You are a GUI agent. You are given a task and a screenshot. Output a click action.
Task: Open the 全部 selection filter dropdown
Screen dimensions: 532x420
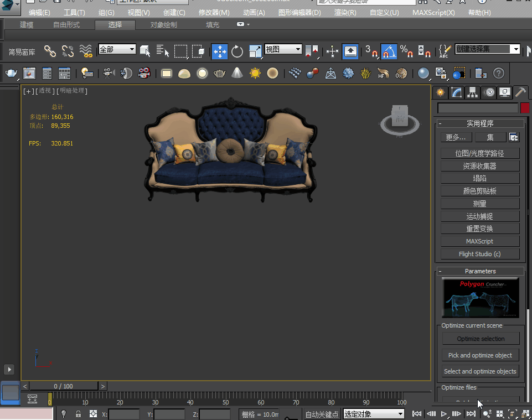117,49
